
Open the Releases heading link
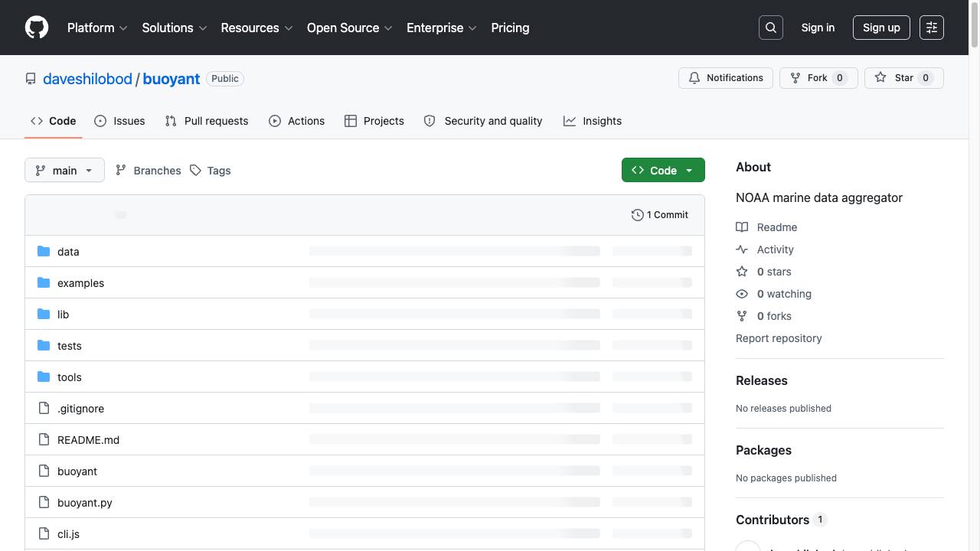coord(762,380)
